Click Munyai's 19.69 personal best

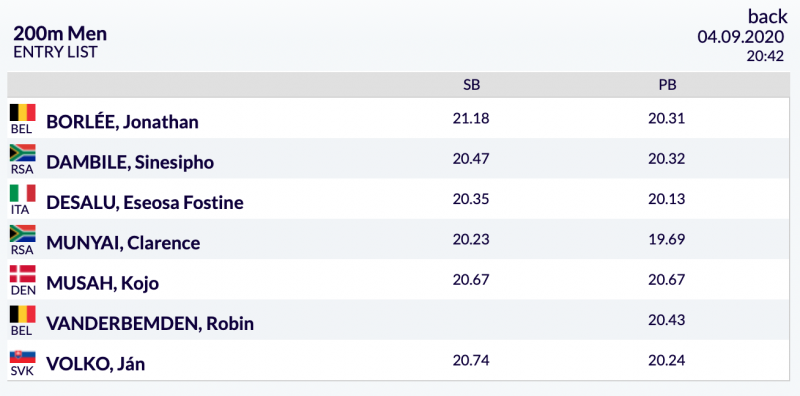[x=667, y=239]
